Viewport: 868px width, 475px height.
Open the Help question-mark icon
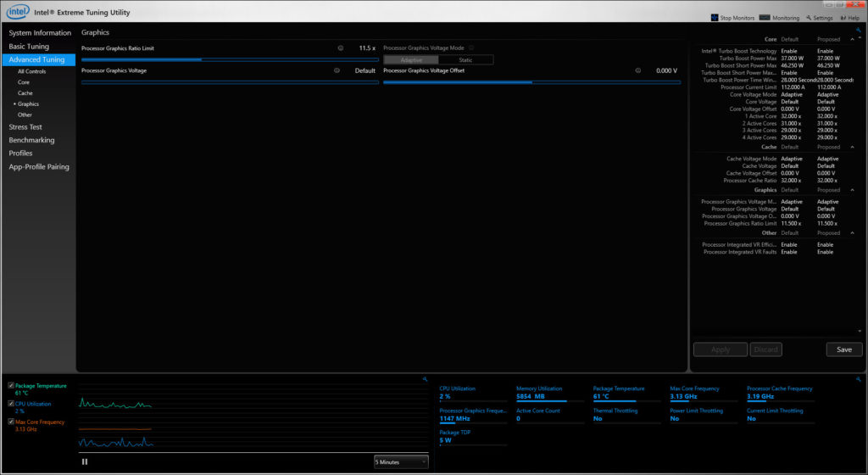tap(843, 18)
